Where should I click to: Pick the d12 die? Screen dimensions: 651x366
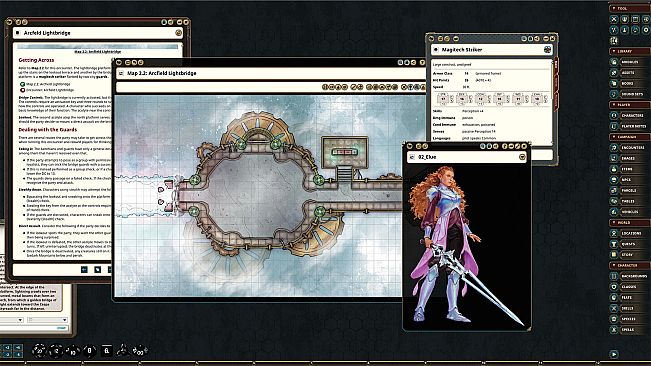coord(56,351)
